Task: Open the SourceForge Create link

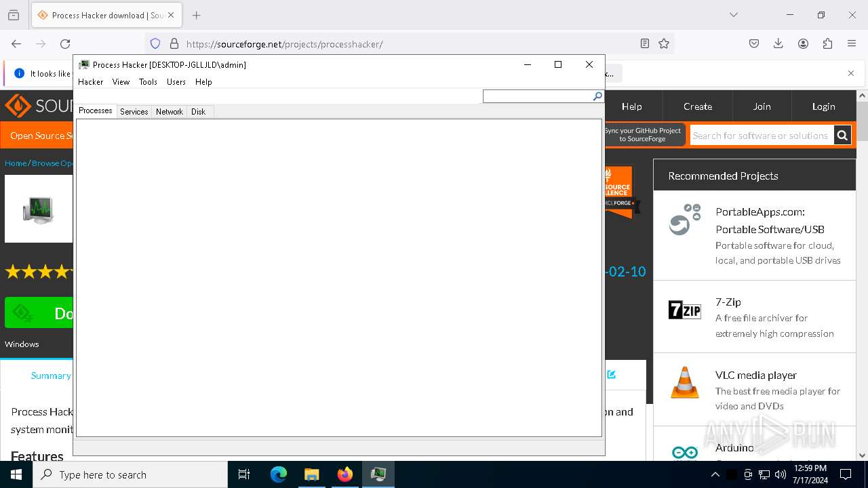Action: pos(698,106)
